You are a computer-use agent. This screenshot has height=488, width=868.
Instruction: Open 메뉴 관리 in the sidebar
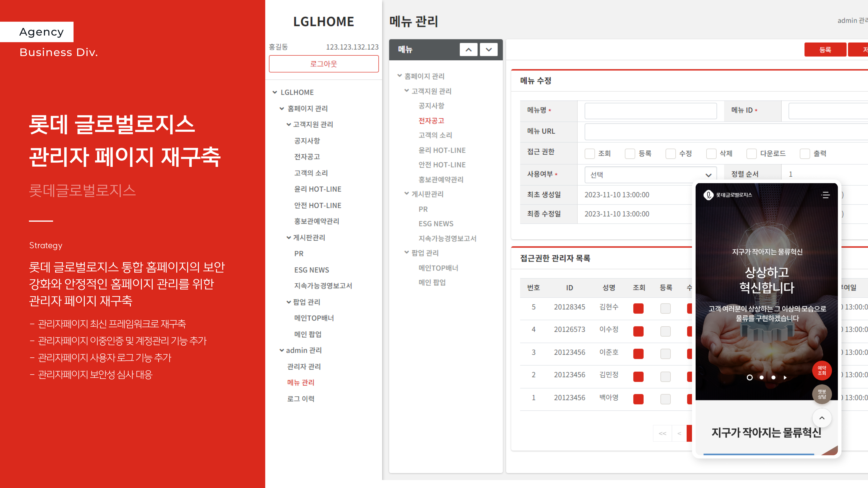pyautogui.click(x=301, y=383)
